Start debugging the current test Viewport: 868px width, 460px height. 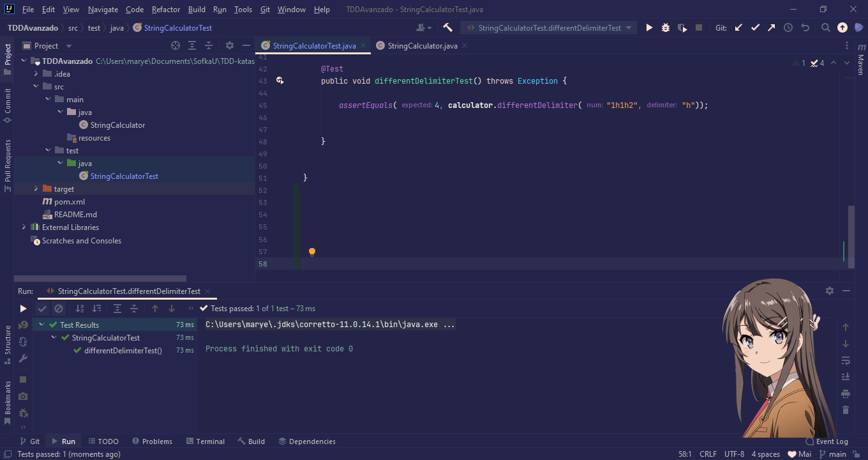(665, 27)
